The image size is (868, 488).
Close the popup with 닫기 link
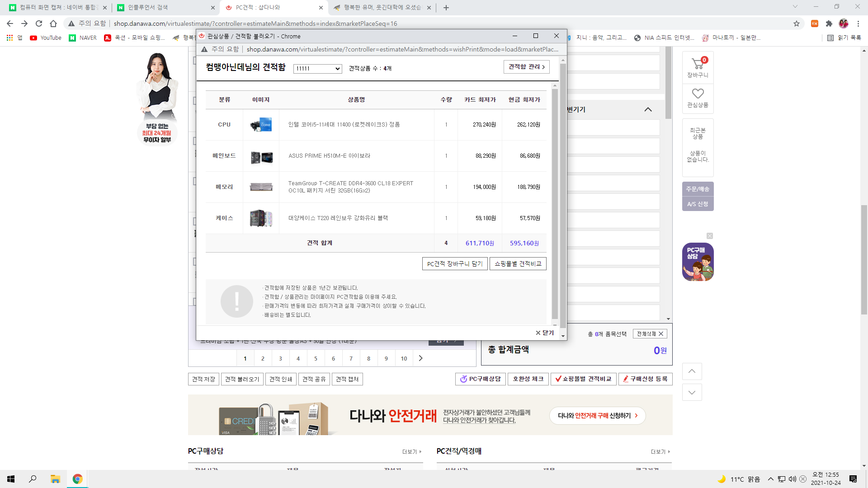545,333
